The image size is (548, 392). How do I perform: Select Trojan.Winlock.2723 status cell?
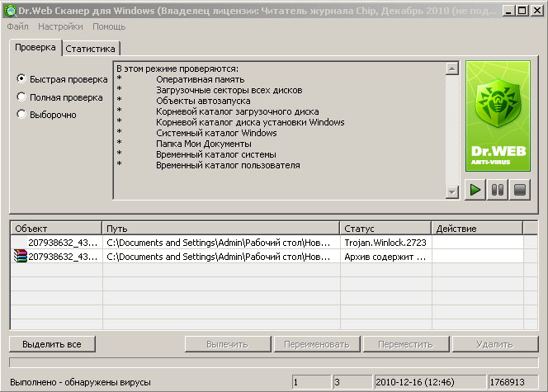pos(385,243)
